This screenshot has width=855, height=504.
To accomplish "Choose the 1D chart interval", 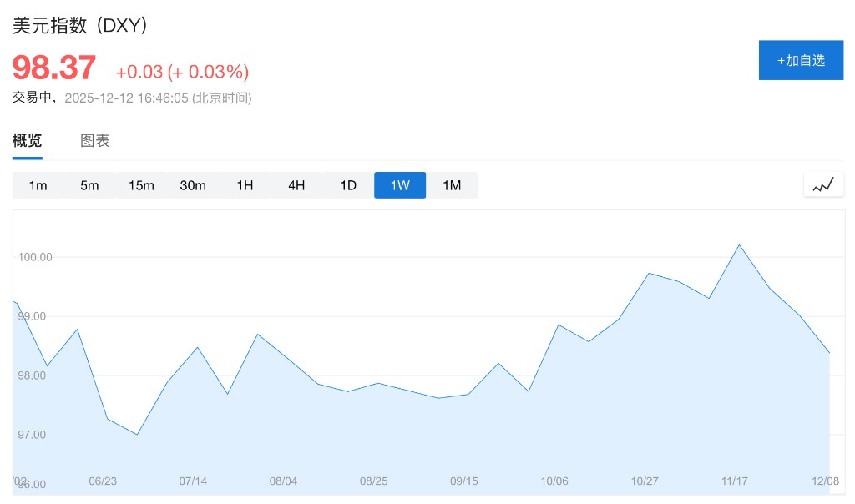I will 348,185.
